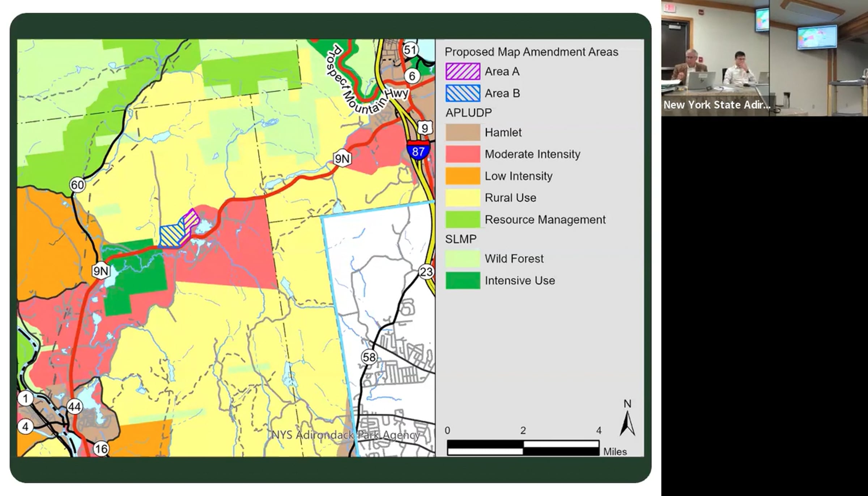Select the Resource Management green swatch
This screenshot has height=496, width=868.
pyautogui.click(x=463, y=219)
